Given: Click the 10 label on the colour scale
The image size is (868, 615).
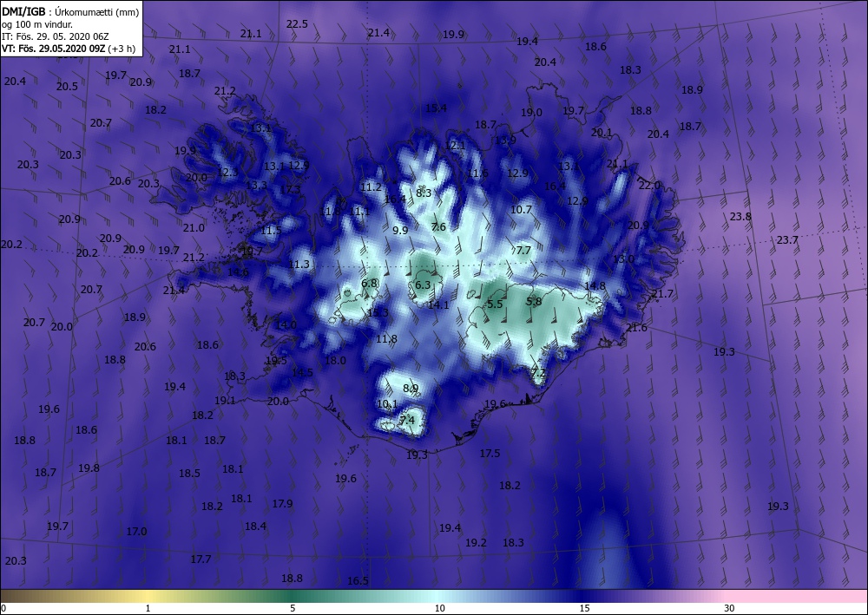Looking at the screenshot, I should 439,608.
